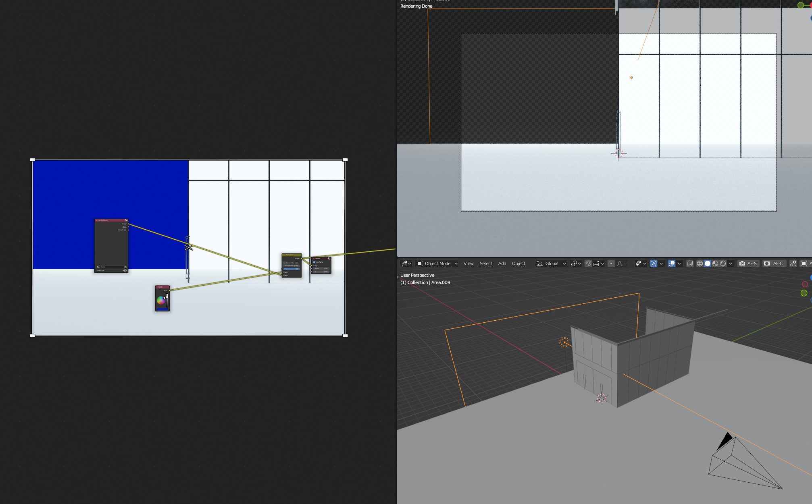Screen dimensions: 812x504
Task: Switch to material preview shading
Action: tap(715, 263)
